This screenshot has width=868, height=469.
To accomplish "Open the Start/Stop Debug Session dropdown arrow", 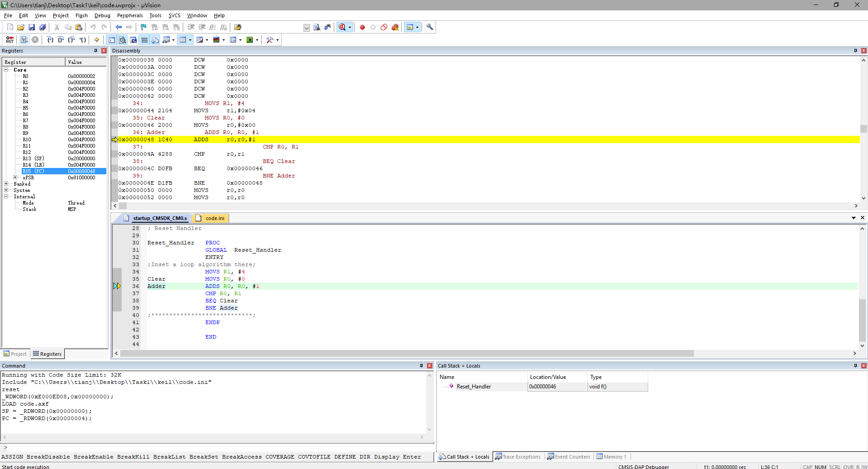I will click(x=350, y=27).
